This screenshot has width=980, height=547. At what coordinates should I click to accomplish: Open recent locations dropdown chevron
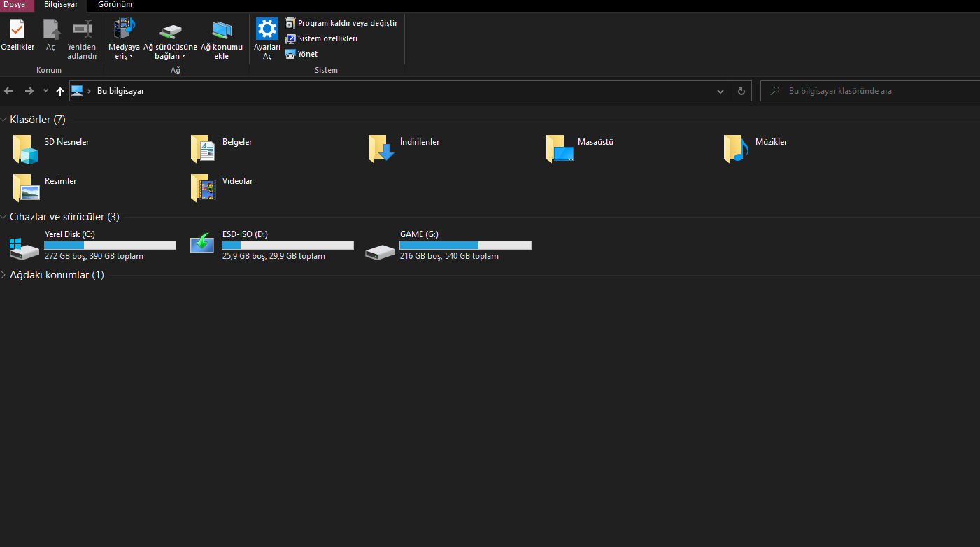coord(45,91)
